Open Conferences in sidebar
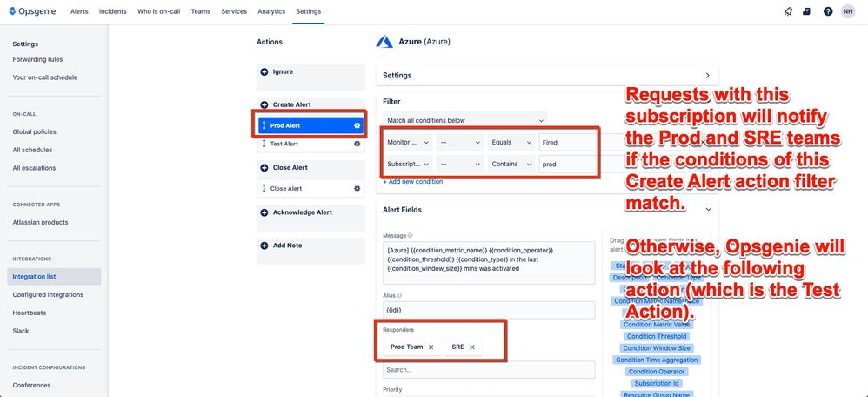This screenshot has height=397, width=868. (x=31, y=386)
